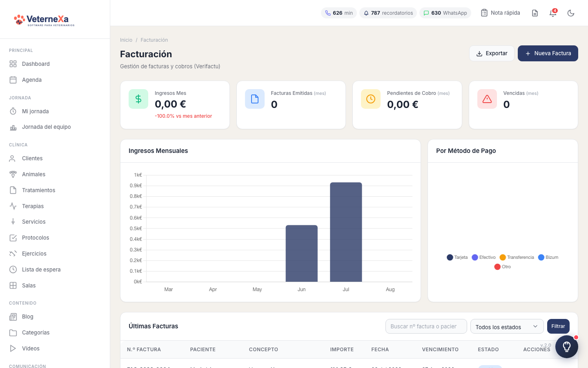Toggle Tarjeta series in payment legend
Image resolution: width=588 pixels, height=368 pixels.
(457, 257)
